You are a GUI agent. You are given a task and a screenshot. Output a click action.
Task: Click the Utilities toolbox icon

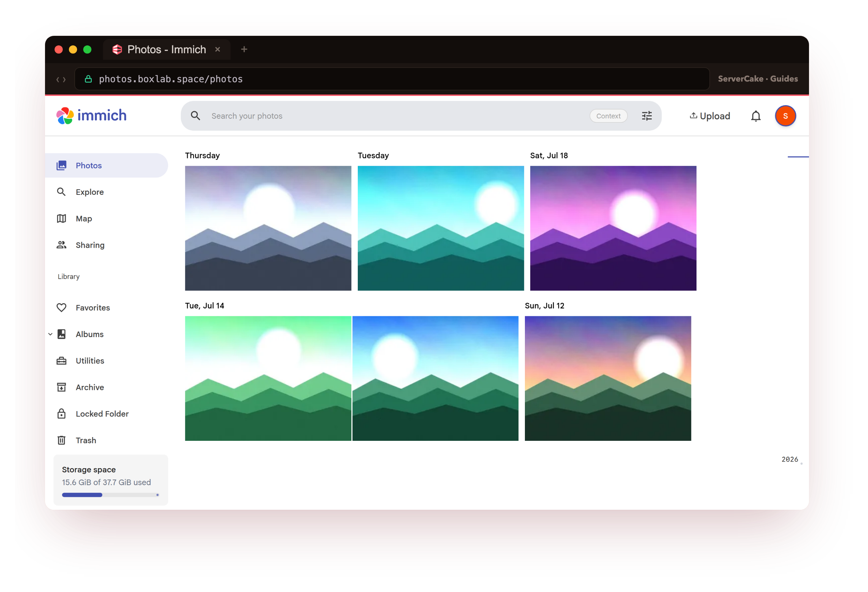pyautogui.click(x=62, y=361)
